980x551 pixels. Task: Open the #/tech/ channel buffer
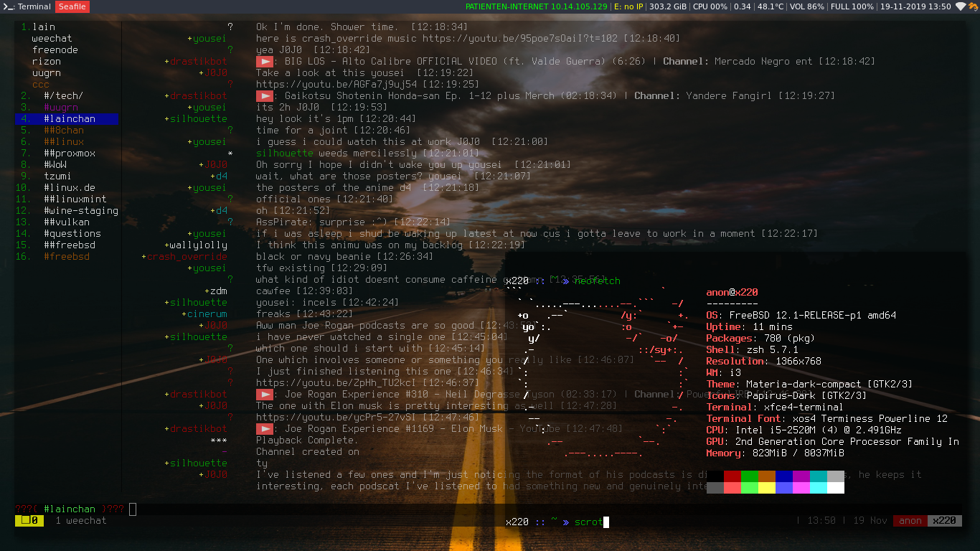pyautogui.click(x=64, y=96)
